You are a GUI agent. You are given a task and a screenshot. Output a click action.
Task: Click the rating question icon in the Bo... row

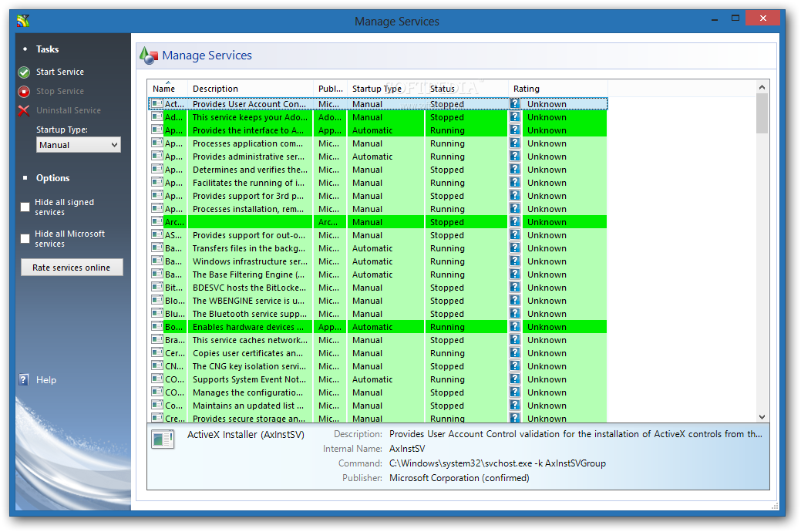(516, 327)
